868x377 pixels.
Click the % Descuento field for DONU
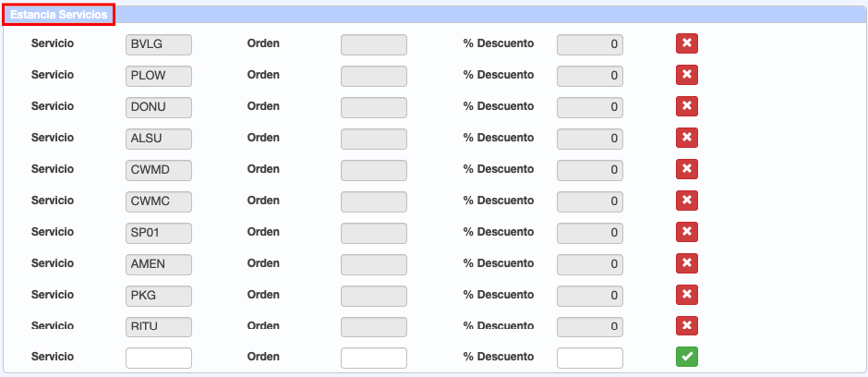point(589,107)
